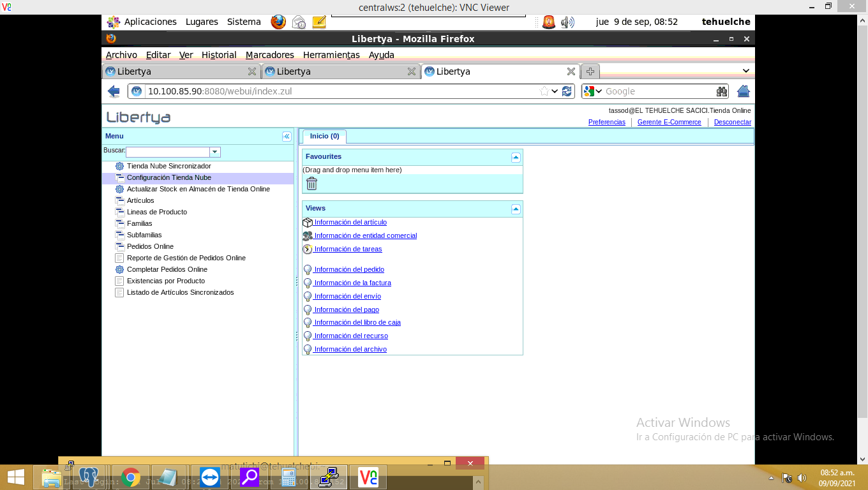Viewport: 868px width, 490px height.
Task: Open the Herramientas menu
Action: tap(331, 55)
